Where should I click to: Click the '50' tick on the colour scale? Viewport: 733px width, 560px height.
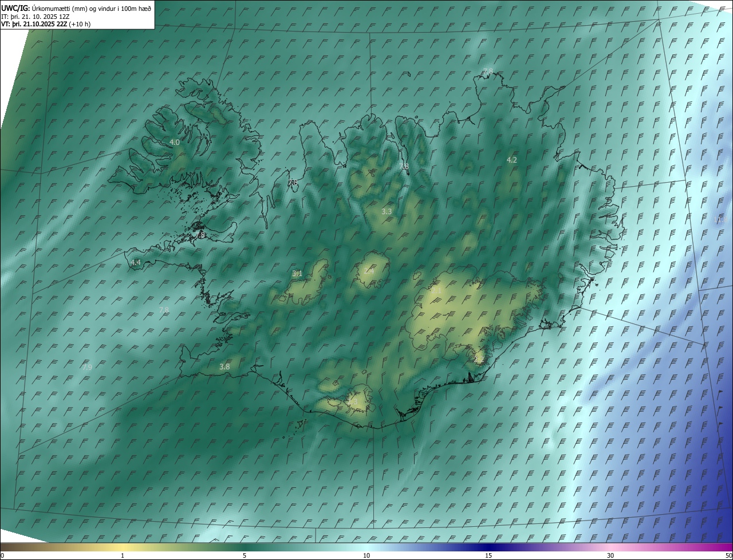(728, 556)
